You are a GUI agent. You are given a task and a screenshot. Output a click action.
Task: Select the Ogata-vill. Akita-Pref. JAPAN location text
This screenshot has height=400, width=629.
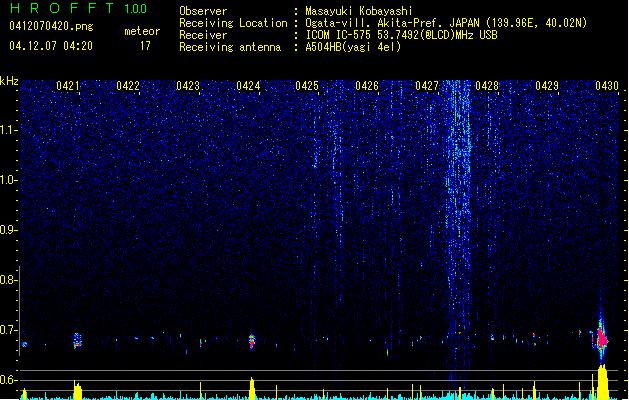(446, 23)
